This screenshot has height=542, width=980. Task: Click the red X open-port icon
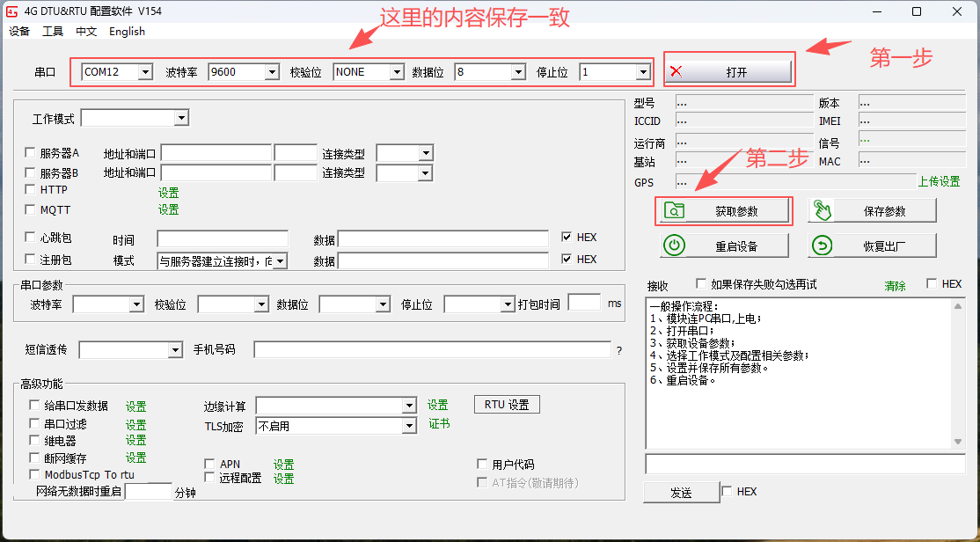pyautogui.click(x=676, y=71)
